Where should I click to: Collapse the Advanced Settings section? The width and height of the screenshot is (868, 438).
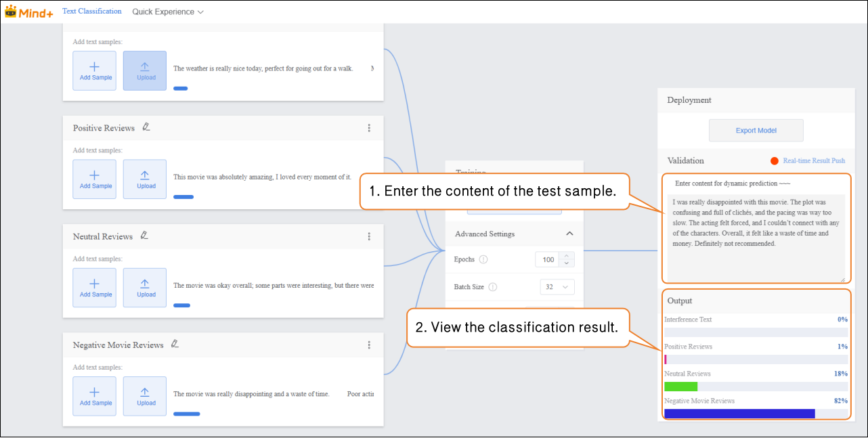pos(569,234)
